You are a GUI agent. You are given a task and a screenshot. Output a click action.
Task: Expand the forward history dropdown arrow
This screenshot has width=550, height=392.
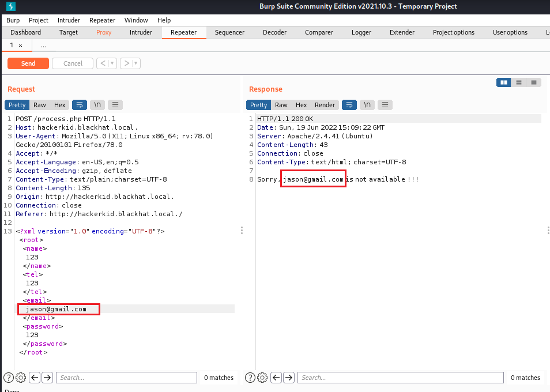click(x=136, y=63)
